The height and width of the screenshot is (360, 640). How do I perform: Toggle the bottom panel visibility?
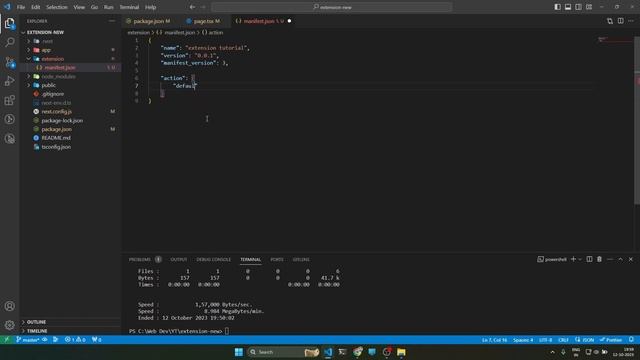(568, 7)
